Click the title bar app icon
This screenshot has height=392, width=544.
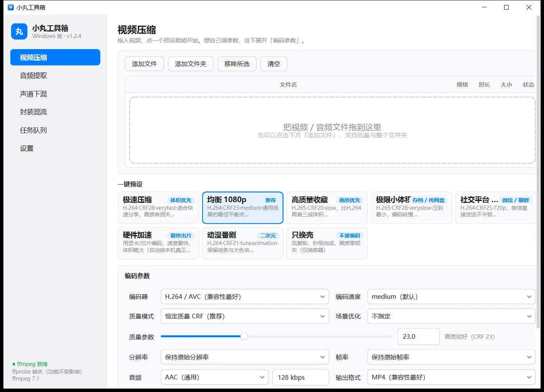point(11,7)
